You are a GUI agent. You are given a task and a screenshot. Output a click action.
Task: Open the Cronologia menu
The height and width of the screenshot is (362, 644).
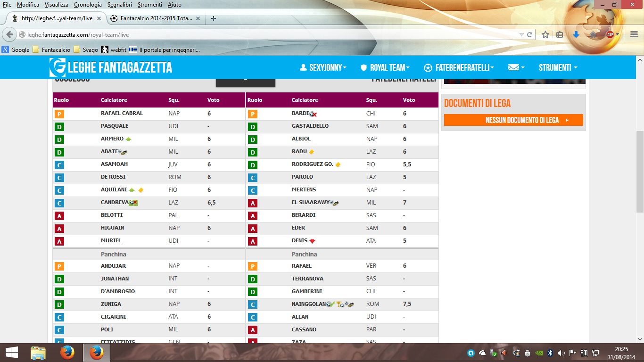coord(88,5)
